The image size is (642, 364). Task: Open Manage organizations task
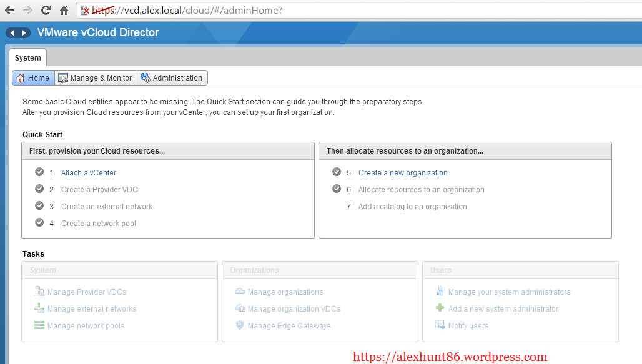(285, 292)
